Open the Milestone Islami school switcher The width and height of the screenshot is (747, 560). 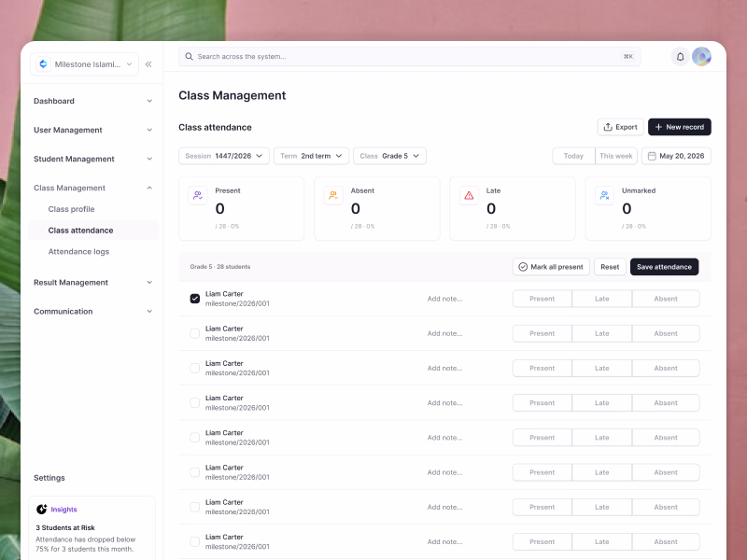click(x=84, y=64)
